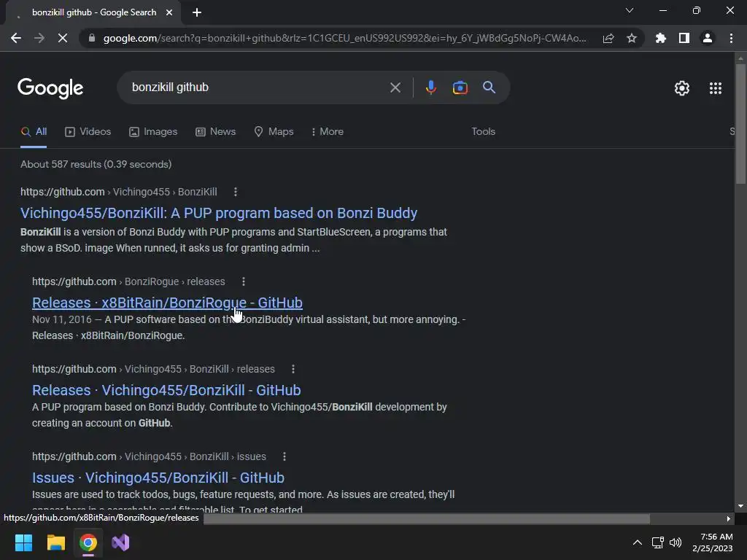Click github.com BonziRogue releases breadcrumb
Image resolution: width=747 pixels, height=560 pixels.
click(128, 281)
